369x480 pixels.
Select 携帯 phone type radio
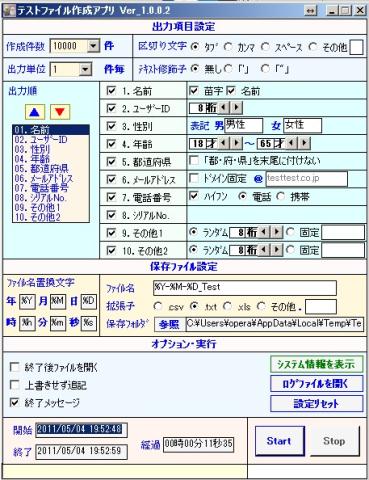(x=281, y=196)
